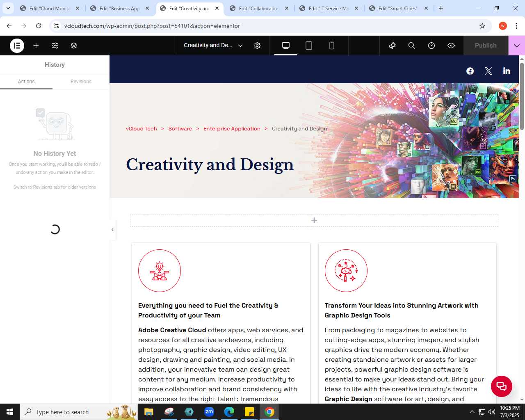Image resolution: width=525 pixels, height=420 pixels.
Task: Open the Windows Start menu
Action: [x=10, y=412]
